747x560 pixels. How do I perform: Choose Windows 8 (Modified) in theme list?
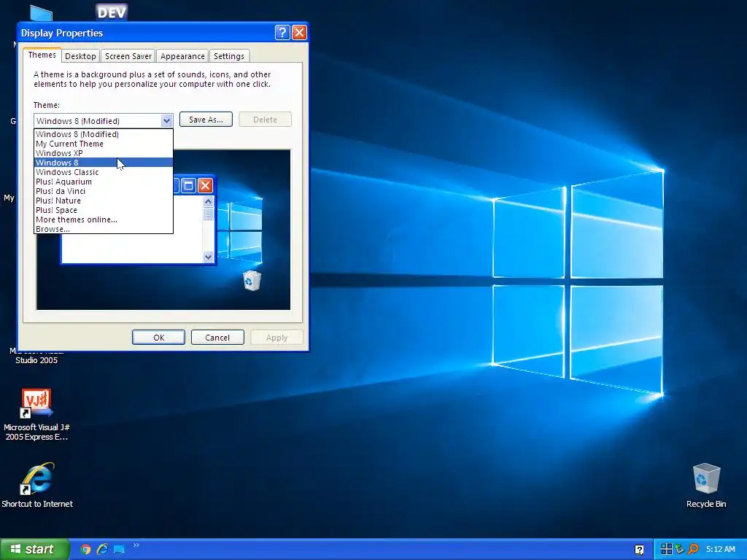tap(104, 134)
